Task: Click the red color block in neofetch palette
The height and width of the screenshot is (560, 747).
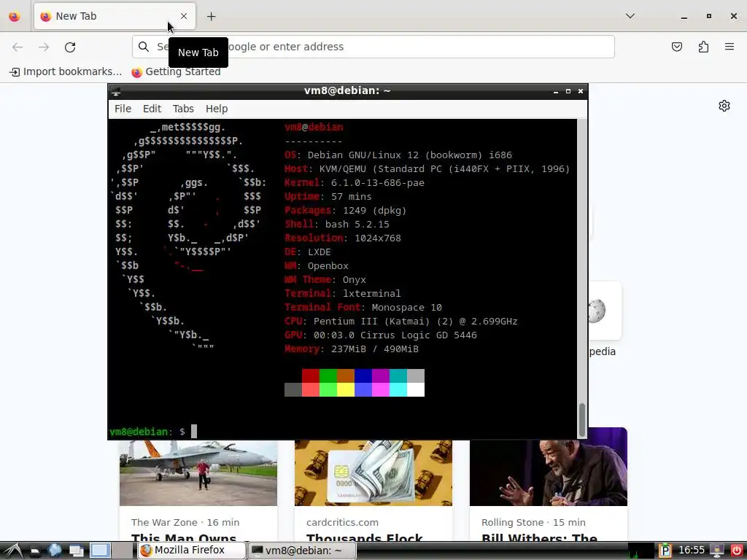Action: click(311, 376)
